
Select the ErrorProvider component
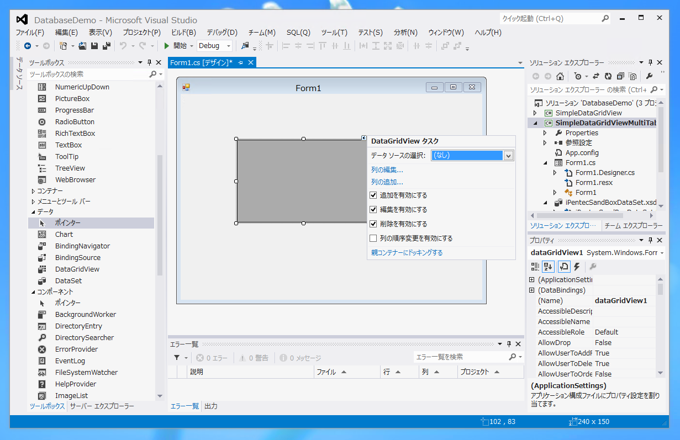click(76, 349)
